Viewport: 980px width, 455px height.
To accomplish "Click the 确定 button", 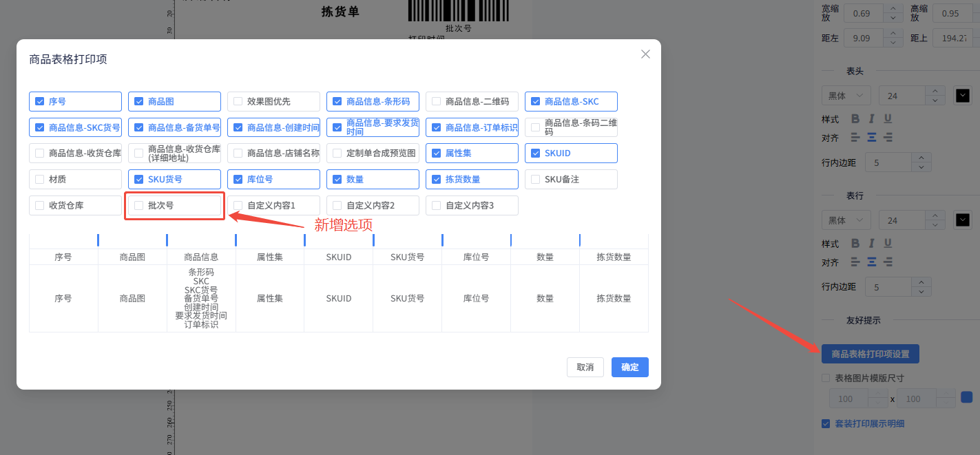I will click(629, 368).
